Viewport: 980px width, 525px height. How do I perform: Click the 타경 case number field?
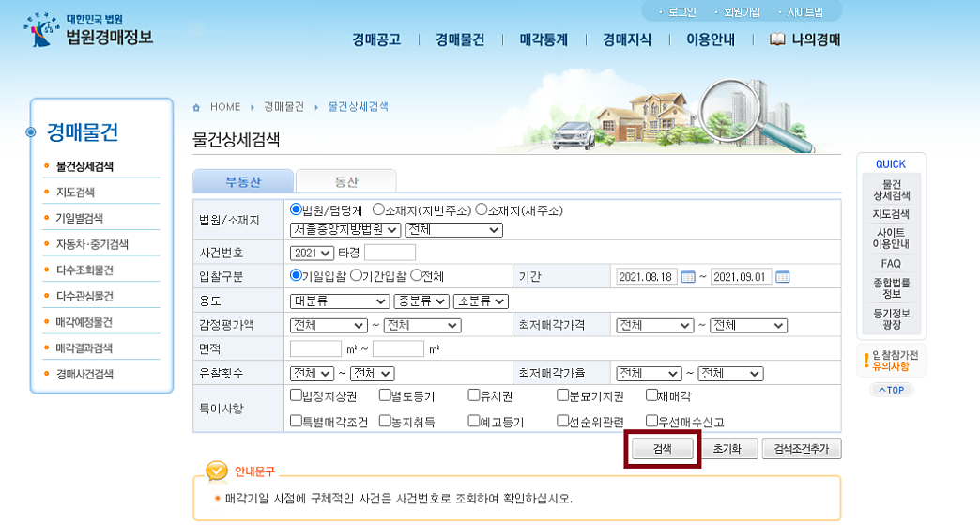click(x=390, y=253)
